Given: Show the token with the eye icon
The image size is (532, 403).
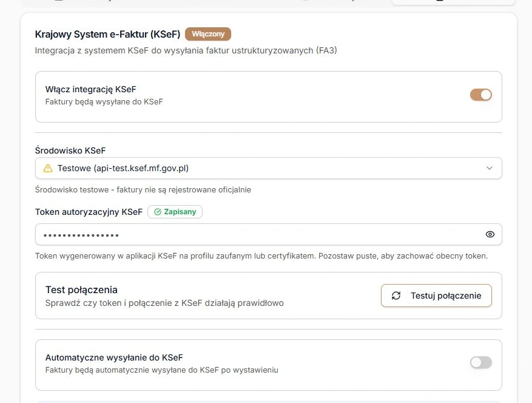Looking at the screenshot, I should 490,234.
